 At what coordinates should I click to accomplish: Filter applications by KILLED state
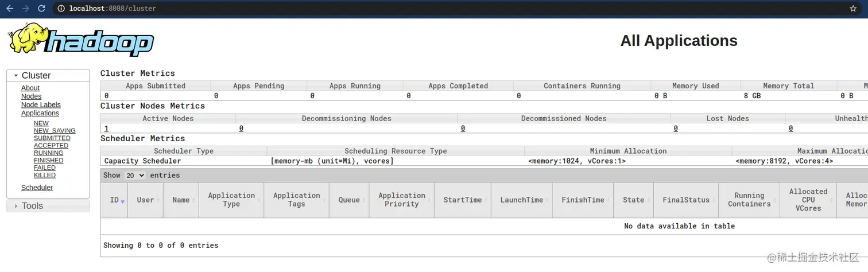pyautogui.click(x=45, y=176)
